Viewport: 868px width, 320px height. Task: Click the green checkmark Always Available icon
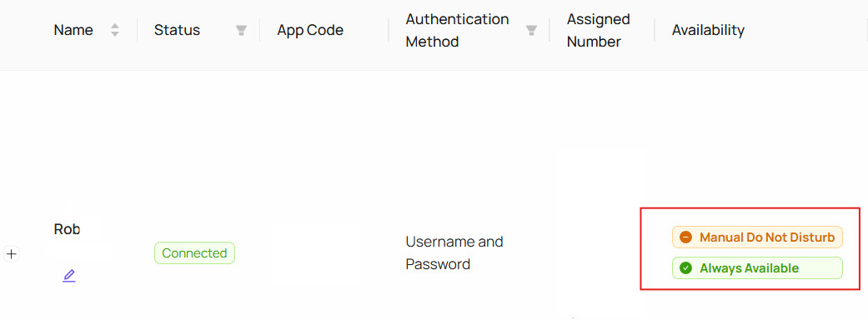click(685, 268)
